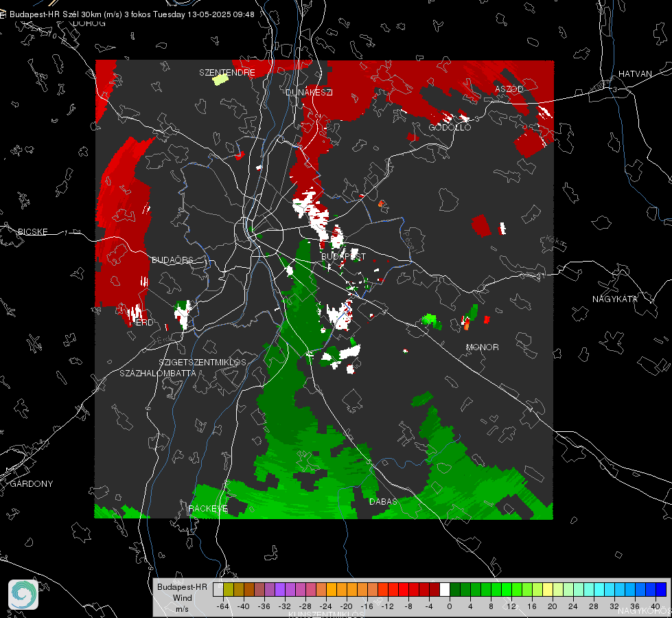Click the SZENTENDRE town label
Image resolution: width=672 pixels, height=618 pixels.
(227, 73)
